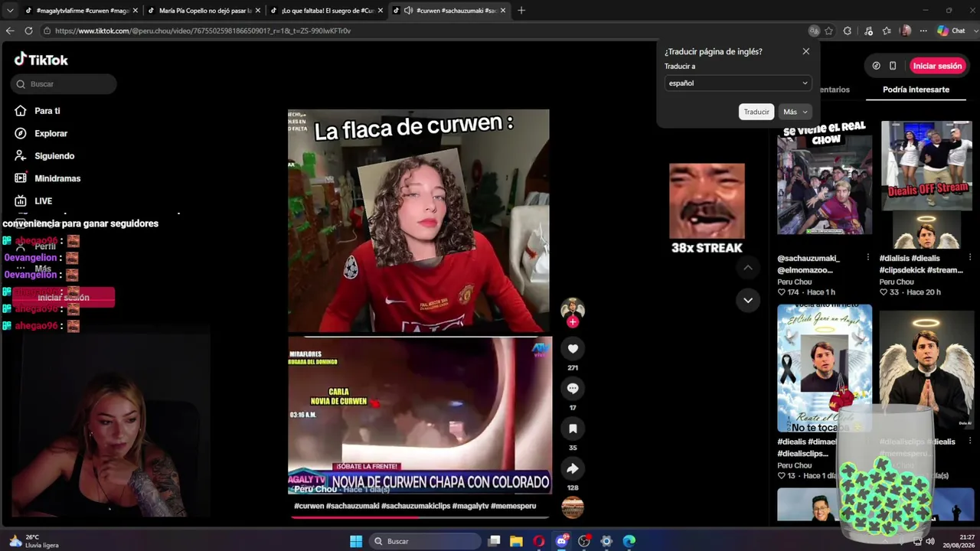Click the TikTok logo

(x=41, y=60)
